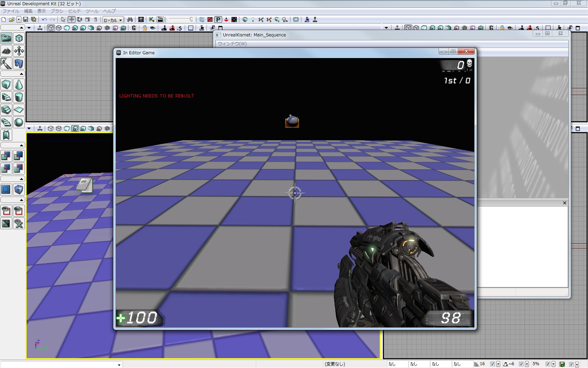Open the ローカル coordinate system dropdown
Viewport: 588px width, 368px height.
(113, 20)
